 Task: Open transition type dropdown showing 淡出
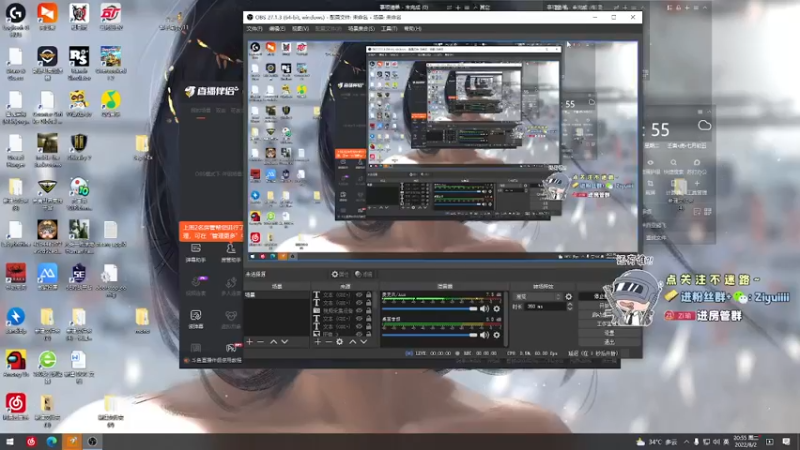pyautogui.click(x=537, y=296)
